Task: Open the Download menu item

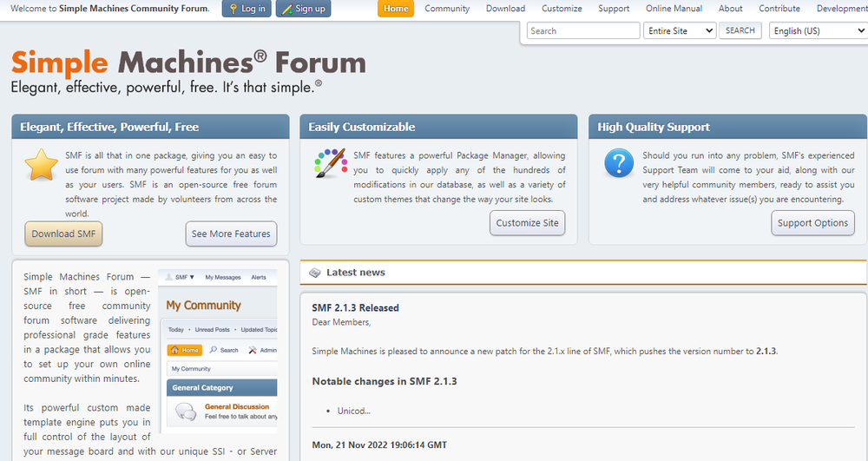Action: point(505,9)
